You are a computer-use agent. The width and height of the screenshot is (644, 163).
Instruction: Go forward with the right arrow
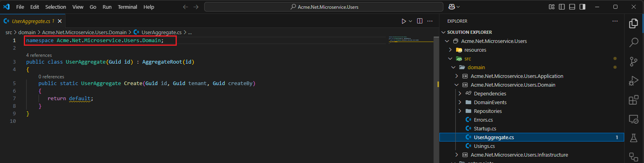coord(196,7)
